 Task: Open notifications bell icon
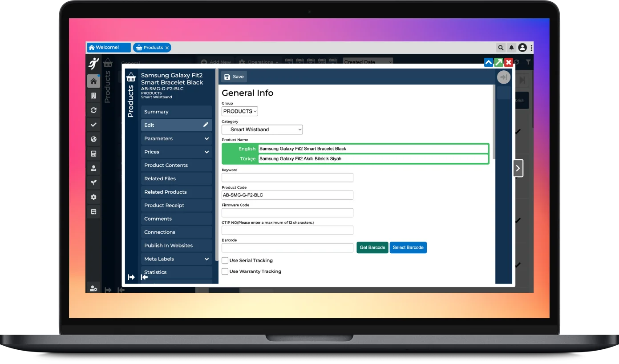(x=512, y=48)
